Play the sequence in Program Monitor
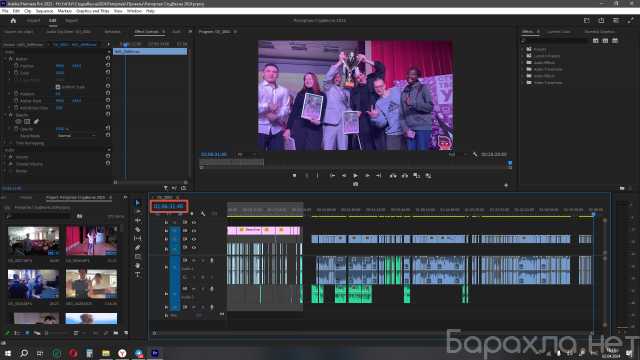This screenshot has height=360, width=640. [356, 176]
